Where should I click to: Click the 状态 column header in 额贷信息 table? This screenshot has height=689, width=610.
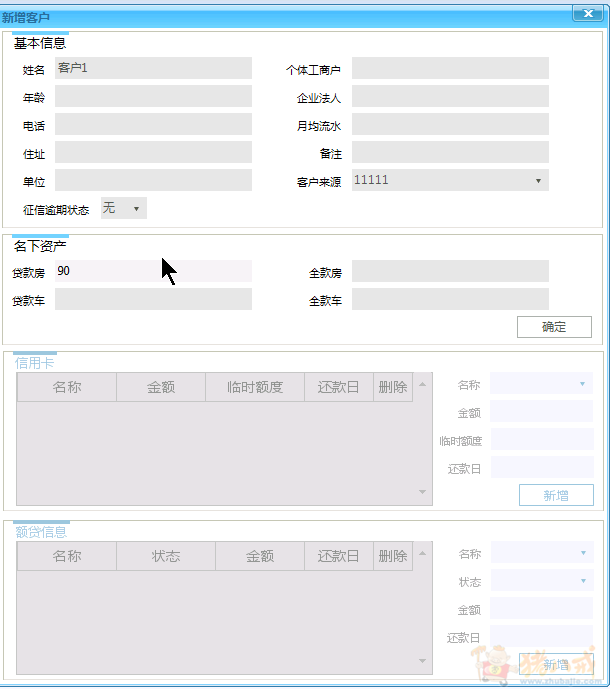tap(166, 556)
